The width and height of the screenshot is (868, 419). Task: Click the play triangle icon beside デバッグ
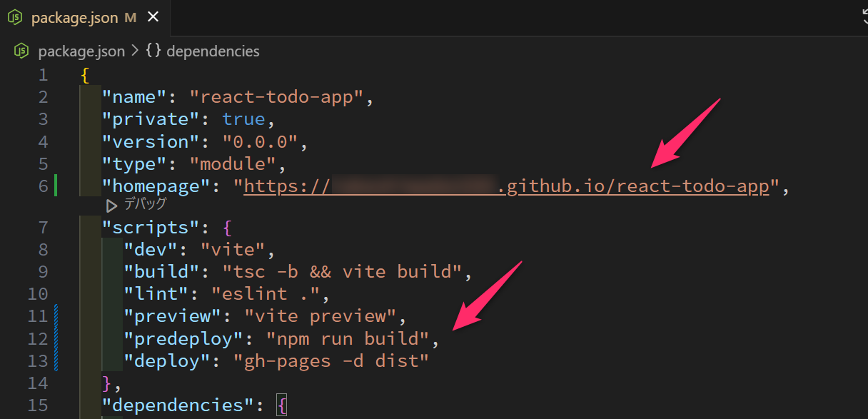[111, 206]
